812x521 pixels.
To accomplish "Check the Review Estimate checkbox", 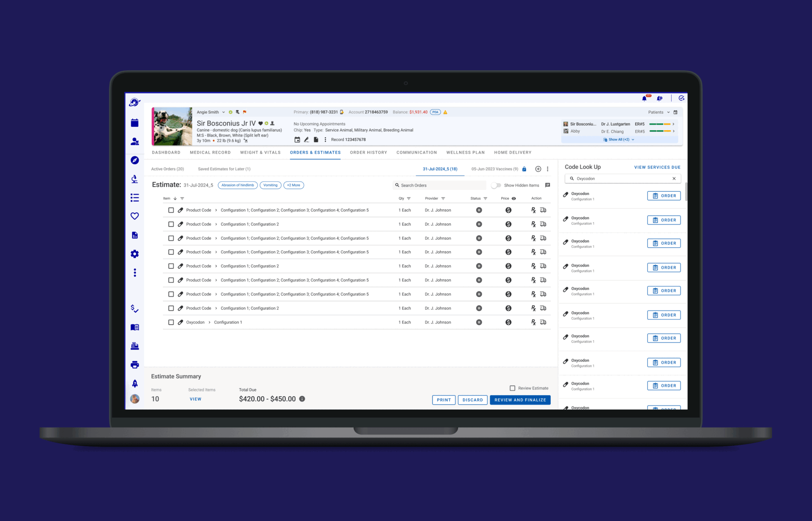I will point(512,388).
